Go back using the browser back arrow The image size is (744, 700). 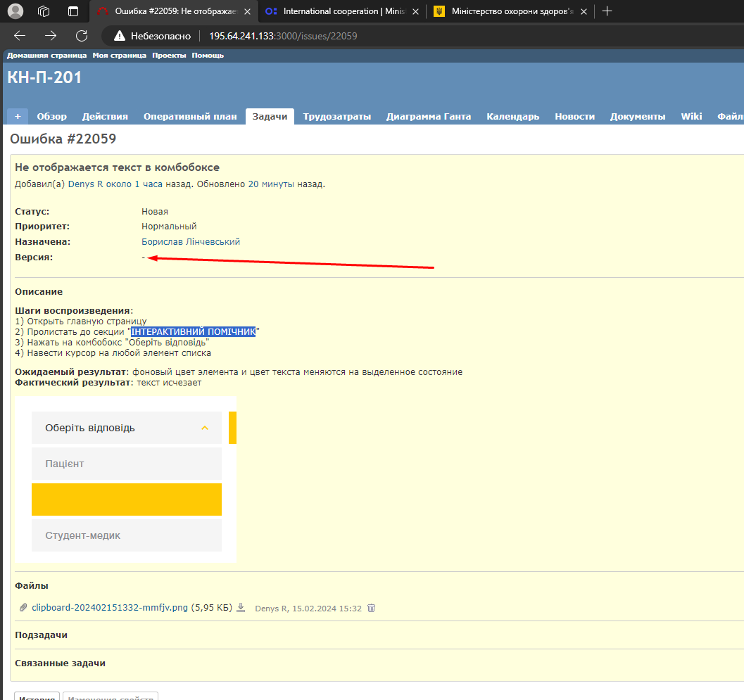click(20, 36)
